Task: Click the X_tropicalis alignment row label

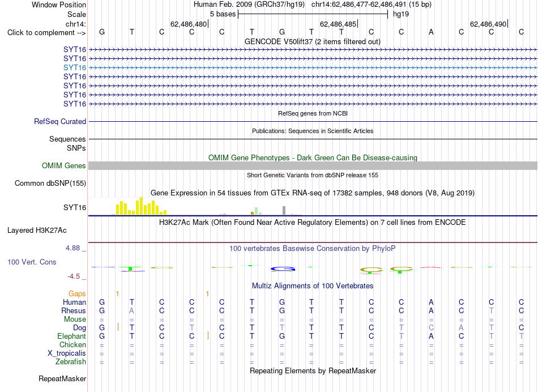Action: [x=67, y=353]
